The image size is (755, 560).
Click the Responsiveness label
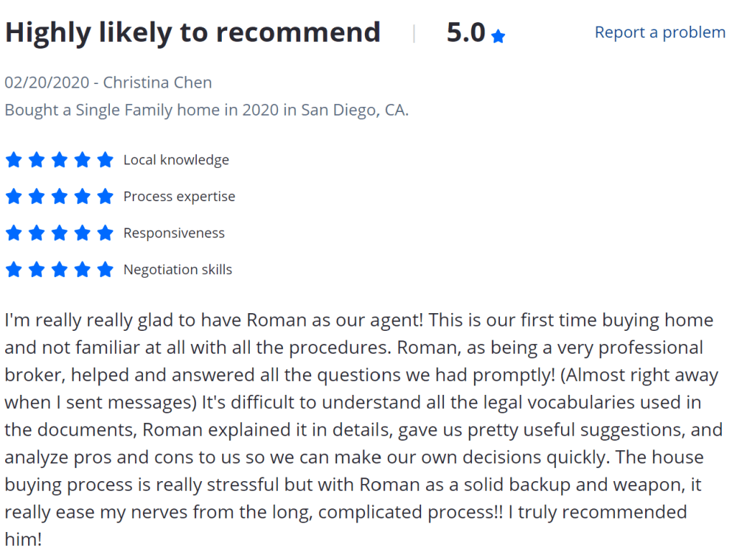pyautogui.click(x=174, y=233)
